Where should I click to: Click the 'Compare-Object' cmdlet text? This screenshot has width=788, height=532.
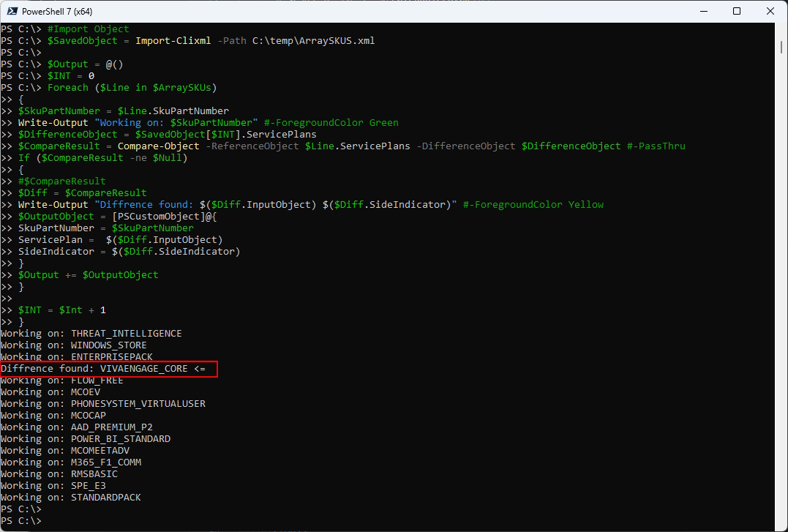[158, 146]
